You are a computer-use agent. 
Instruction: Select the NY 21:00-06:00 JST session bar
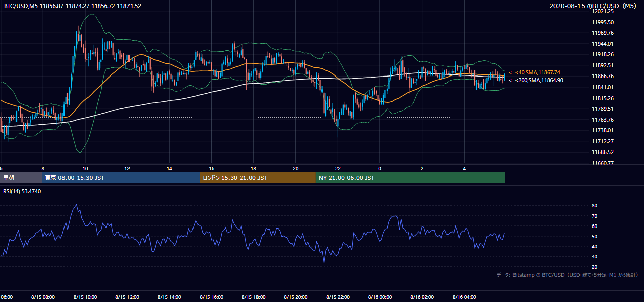(411, 178)
